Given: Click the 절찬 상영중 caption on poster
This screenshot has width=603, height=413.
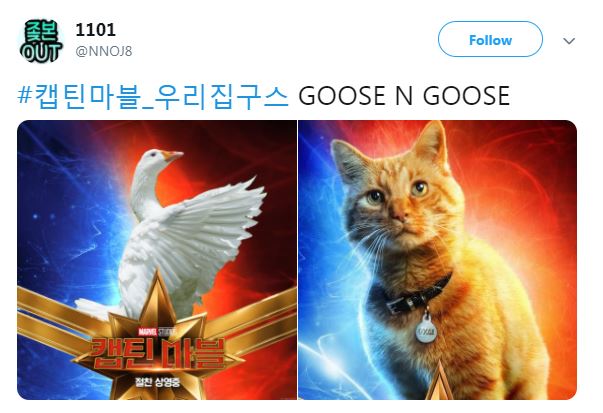Looking at the screenshot, I should (157, 382).
